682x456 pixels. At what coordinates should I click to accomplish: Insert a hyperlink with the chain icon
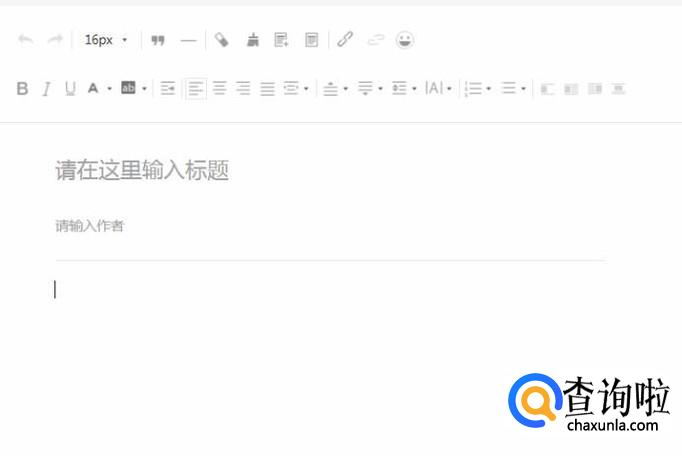click(x=345, y=40)
